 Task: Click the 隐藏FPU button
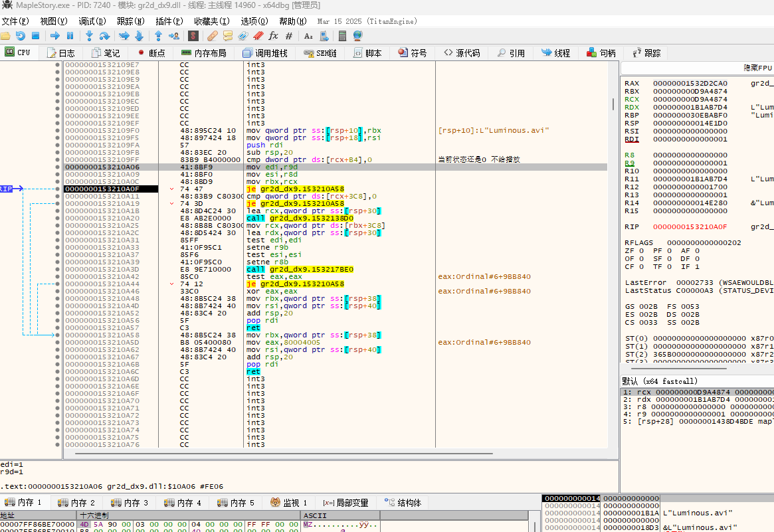point(757,68)
